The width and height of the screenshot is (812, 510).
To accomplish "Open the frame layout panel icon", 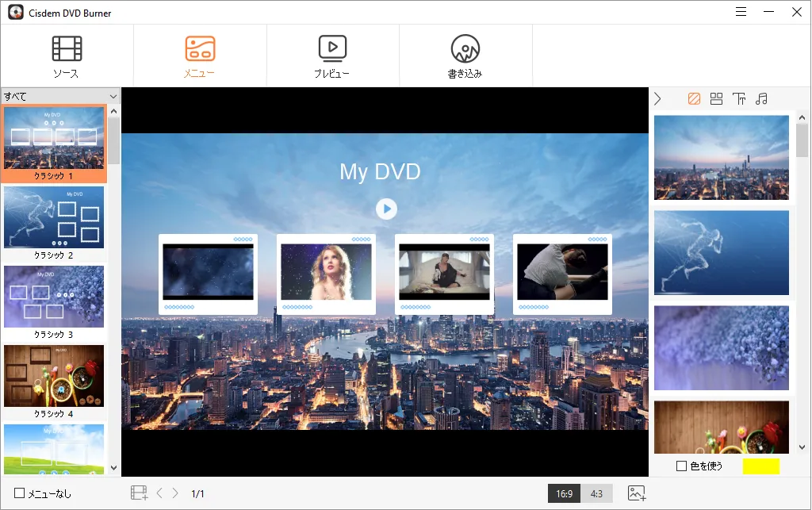I will coord(716,99).
